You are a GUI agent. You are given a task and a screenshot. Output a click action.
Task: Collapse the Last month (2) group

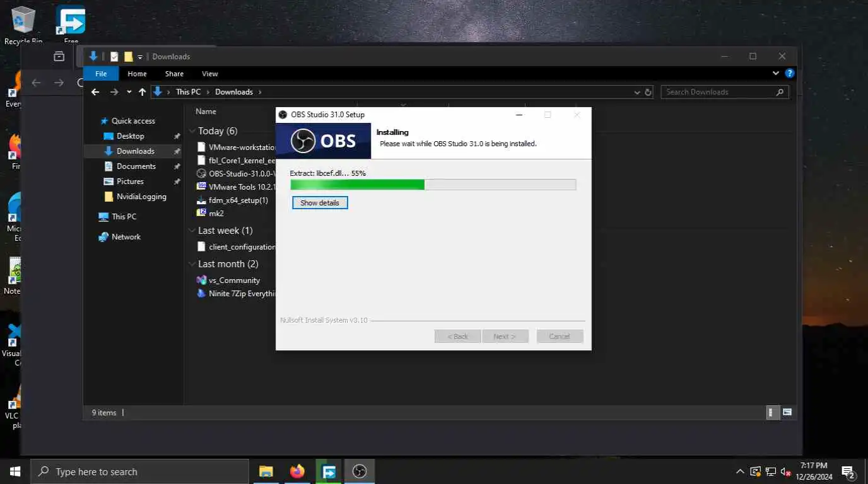click(x=193, y=264)
